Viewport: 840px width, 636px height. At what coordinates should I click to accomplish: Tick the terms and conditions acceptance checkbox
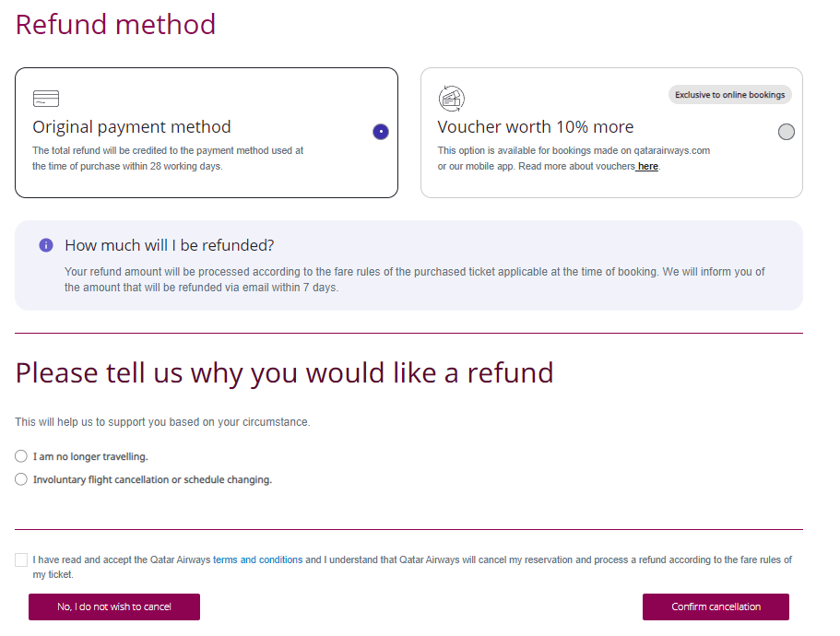21,559
